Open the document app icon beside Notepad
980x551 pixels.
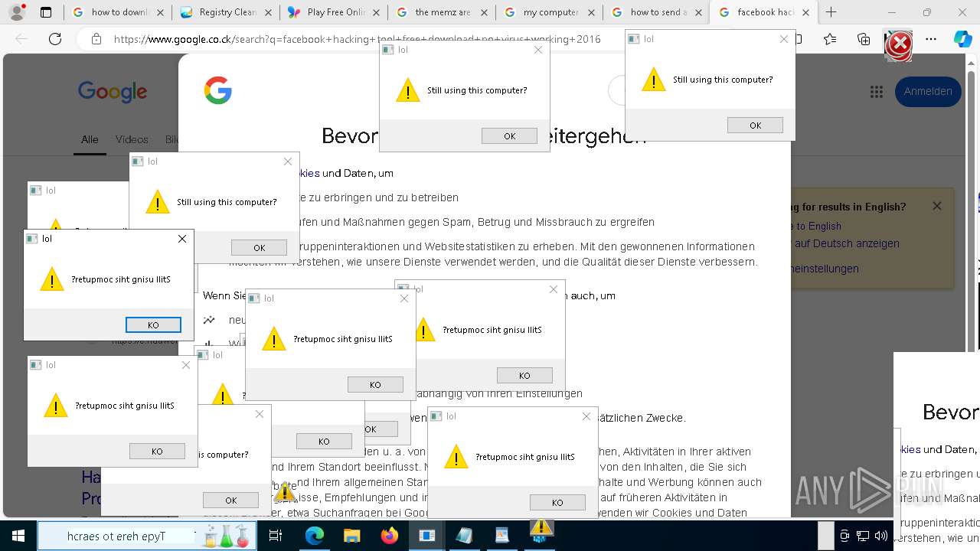501,536
